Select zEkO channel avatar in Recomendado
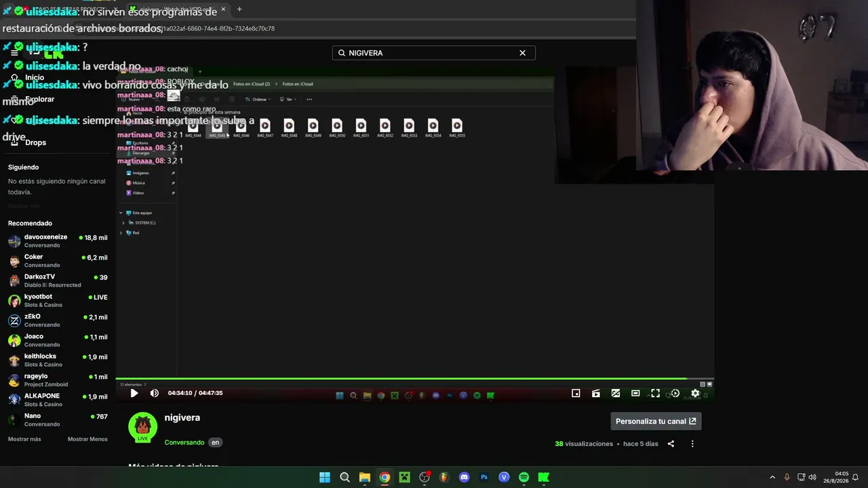 point(14,321)
